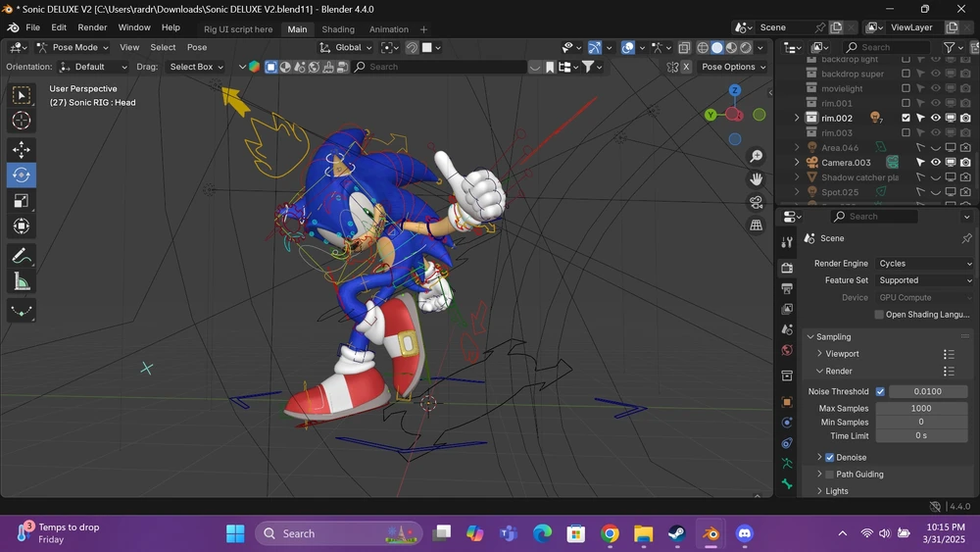Open the Output properties tab

[787, 288]
